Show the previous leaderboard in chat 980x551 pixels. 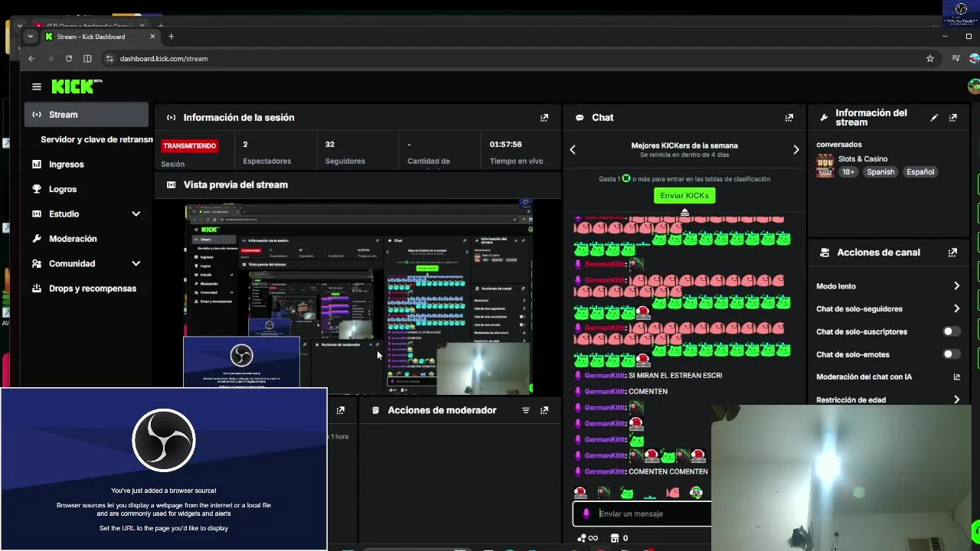click(573, 150)
